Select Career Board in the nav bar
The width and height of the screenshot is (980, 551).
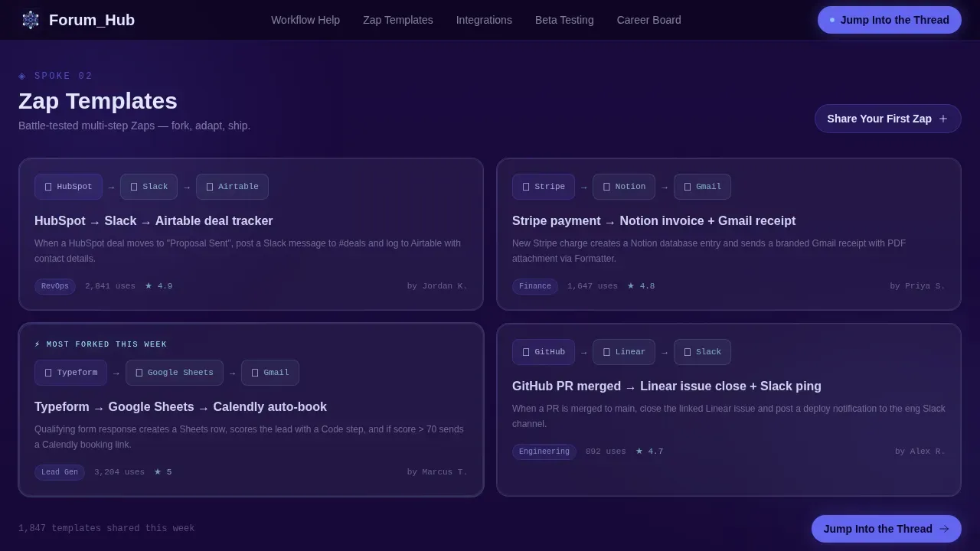point(649,20)
